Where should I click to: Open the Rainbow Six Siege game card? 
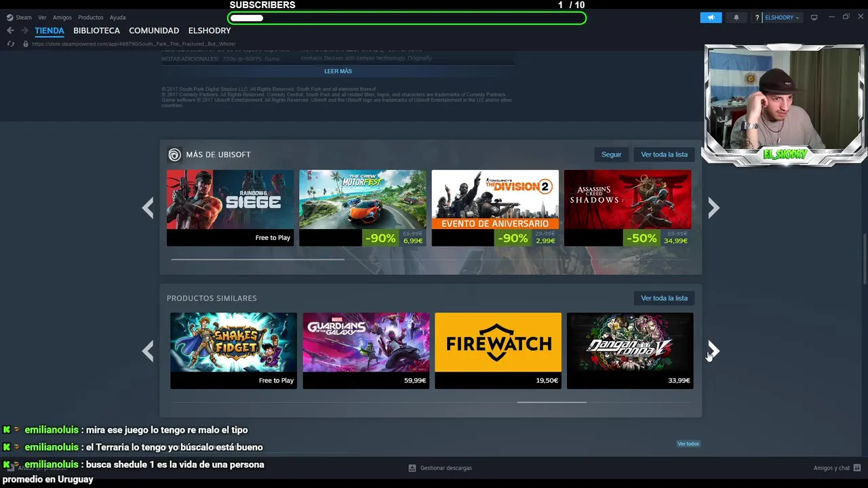click(231, 207)
